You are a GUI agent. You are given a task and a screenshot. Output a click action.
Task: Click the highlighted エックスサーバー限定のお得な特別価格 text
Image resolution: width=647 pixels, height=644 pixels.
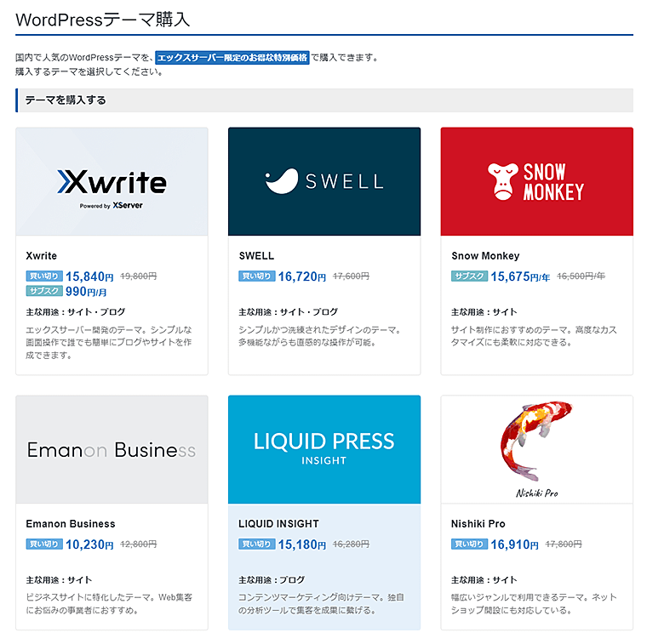[232, 57]
